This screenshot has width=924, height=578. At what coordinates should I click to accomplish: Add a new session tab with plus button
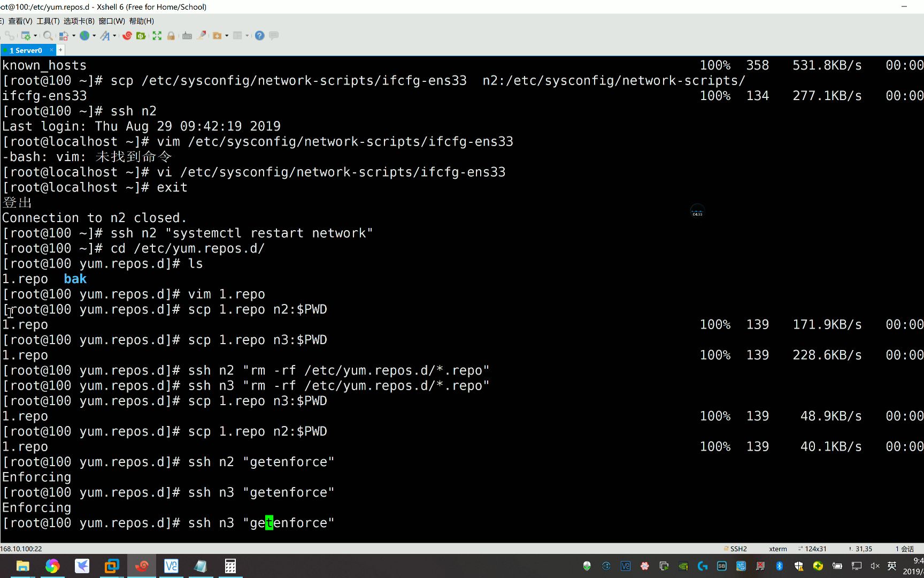coord(60,50)
